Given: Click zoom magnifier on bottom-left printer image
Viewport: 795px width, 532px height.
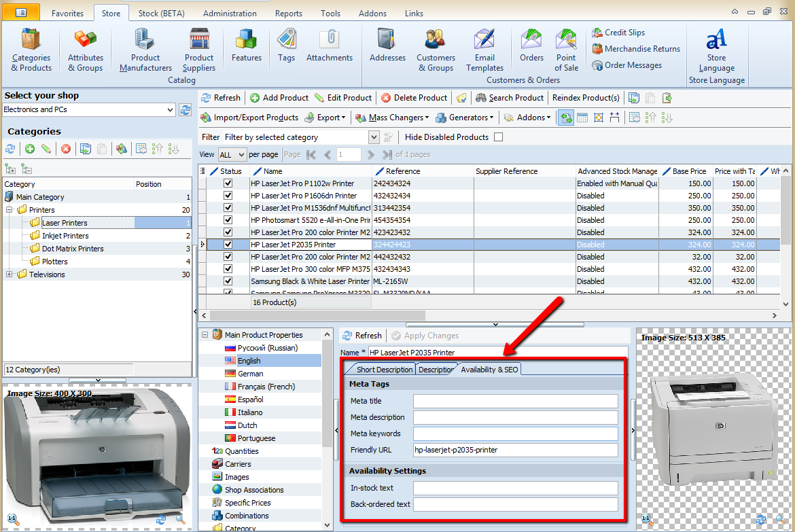Looking at the screenshot, I should (181, 519).
